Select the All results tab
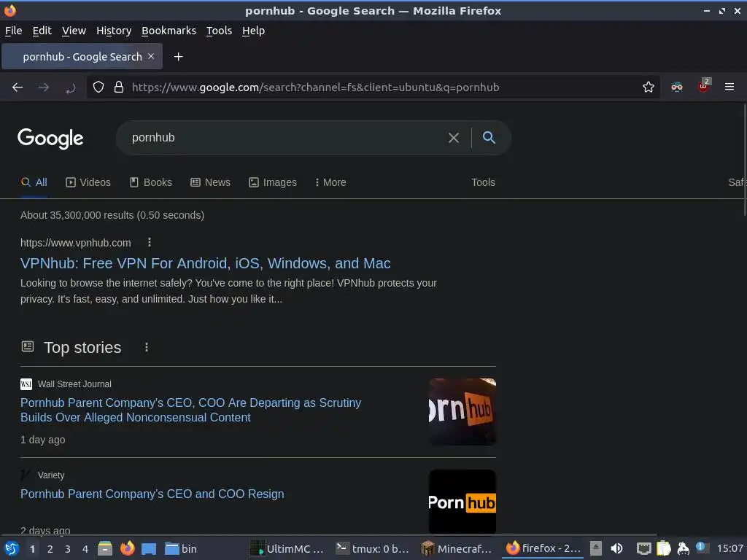The height and width of the screenshot is (560, 747). tap(34, 182)
